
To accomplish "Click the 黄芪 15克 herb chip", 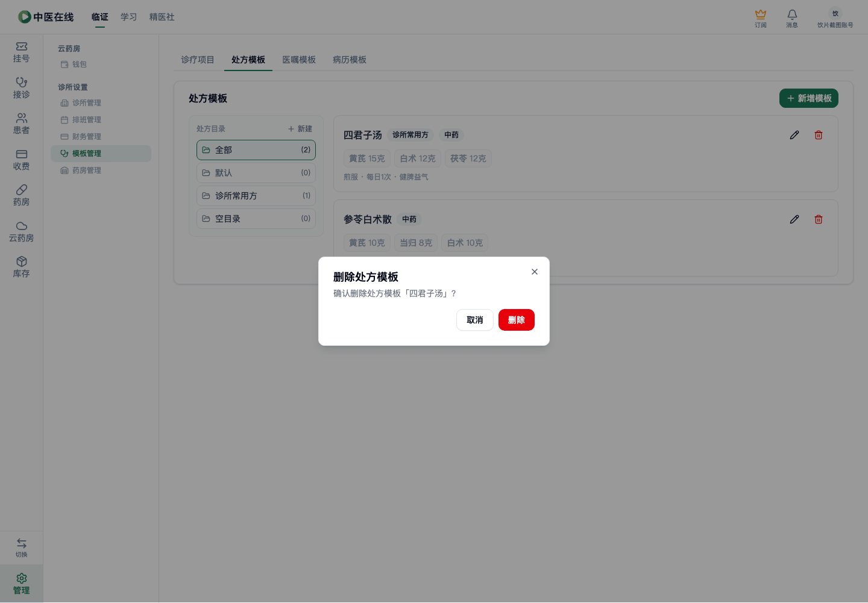I will tap(367, 158).
